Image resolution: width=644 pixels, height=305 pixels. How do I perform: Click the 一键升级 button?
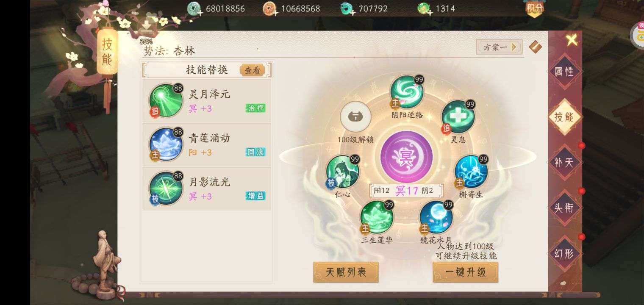[x=465, y=272]
